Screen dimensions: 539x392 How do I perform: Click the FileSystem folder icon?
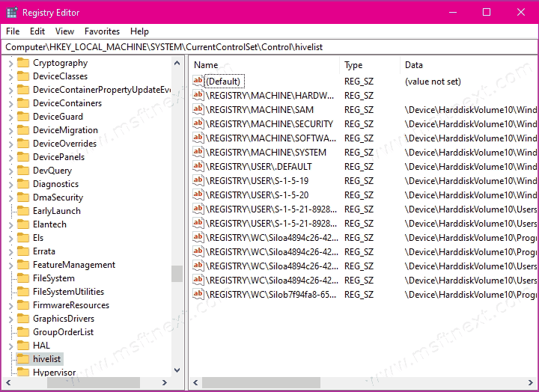click(23, 278)
